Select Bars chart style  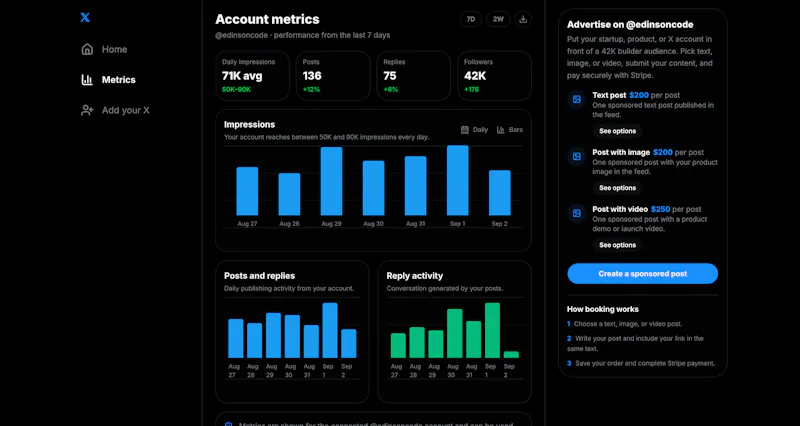(x=510, y=130)
